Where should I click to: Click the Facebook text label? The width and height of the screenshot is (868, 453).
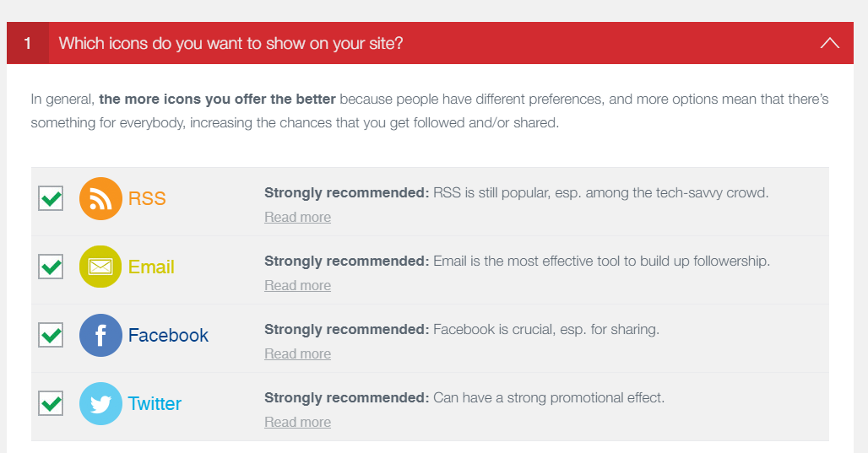(168, 336)
